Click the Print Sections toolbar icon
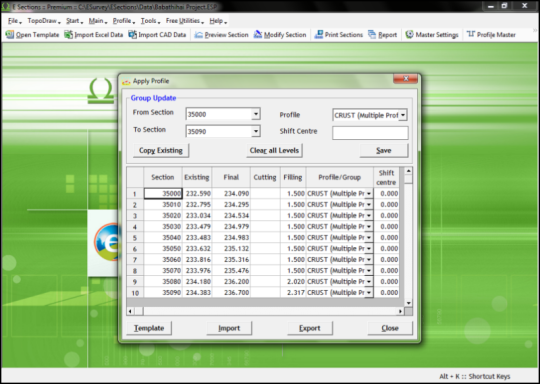The height and width of the screenshot is (384, 540). click(x=319, y=34)
